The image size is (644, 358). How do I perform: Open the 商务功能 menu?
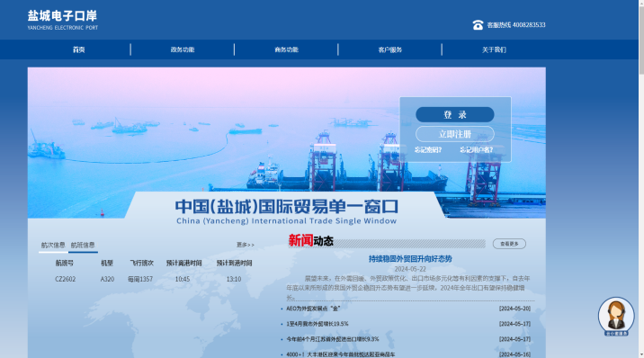click(x=286, y=49)
